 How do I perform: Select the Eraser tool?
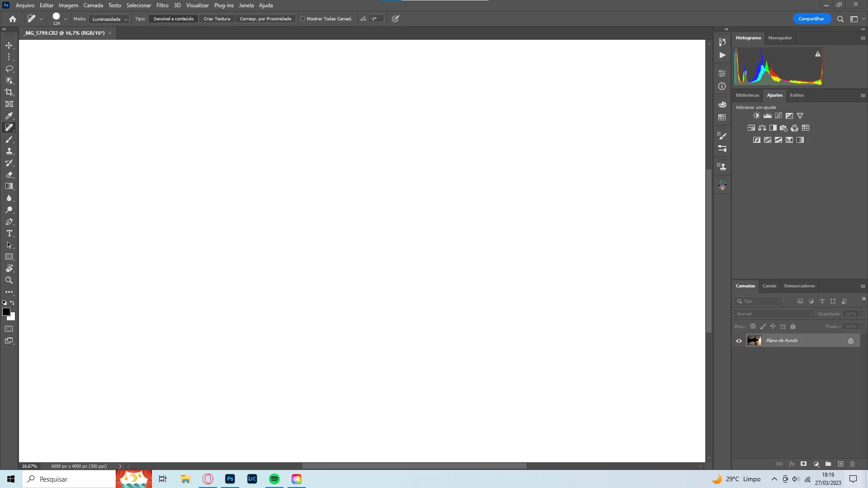pos(9,175)
